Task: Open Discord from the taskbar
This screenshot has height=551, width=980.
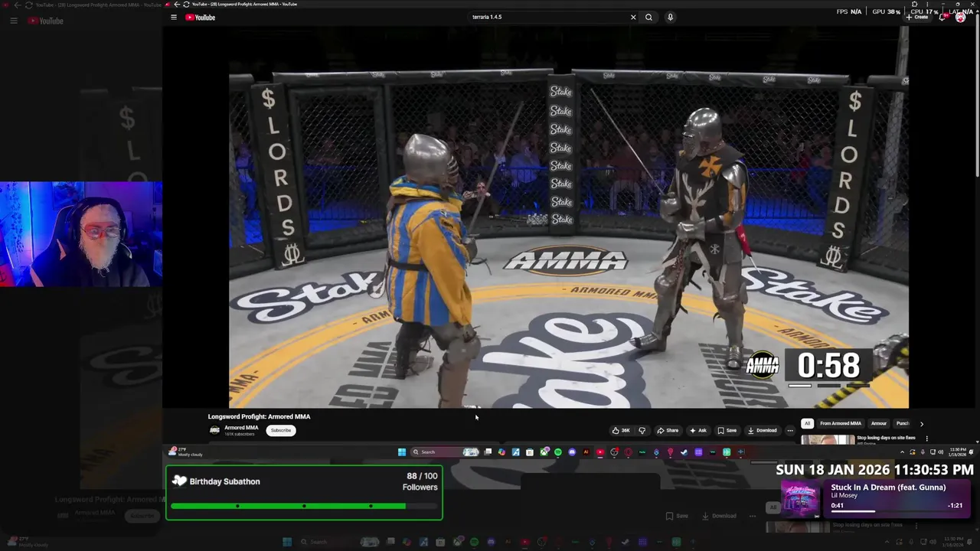Action: click(x=572, y=452)
